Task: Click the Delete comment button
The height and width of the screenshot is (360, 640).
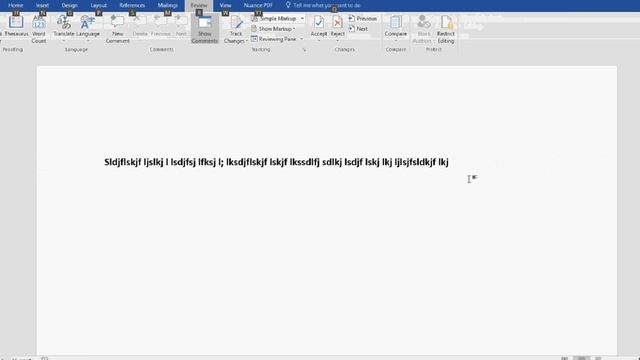Action: [x=140, y=26]
